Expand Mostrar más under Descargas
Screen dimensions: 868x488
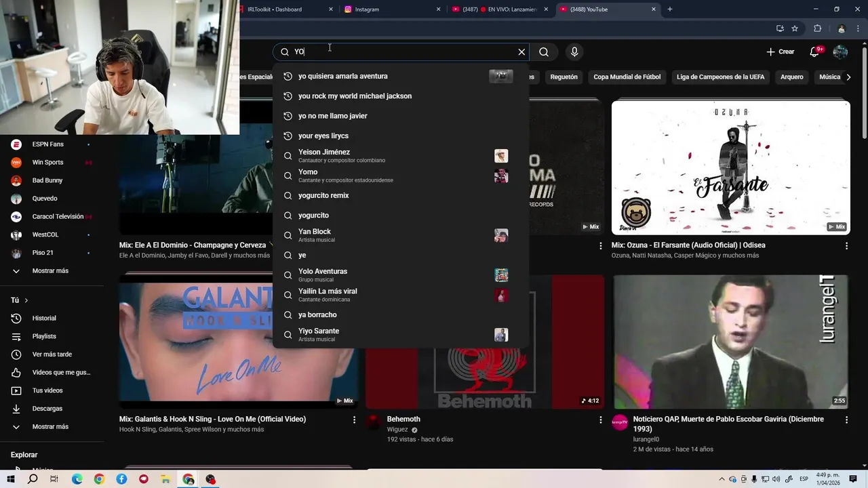coord(51,427)
